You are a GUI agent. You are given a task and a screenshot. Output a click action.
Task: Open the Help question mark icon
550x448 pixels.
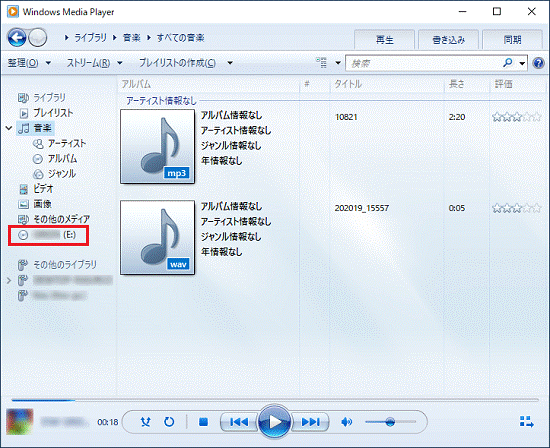click(538, 63)
